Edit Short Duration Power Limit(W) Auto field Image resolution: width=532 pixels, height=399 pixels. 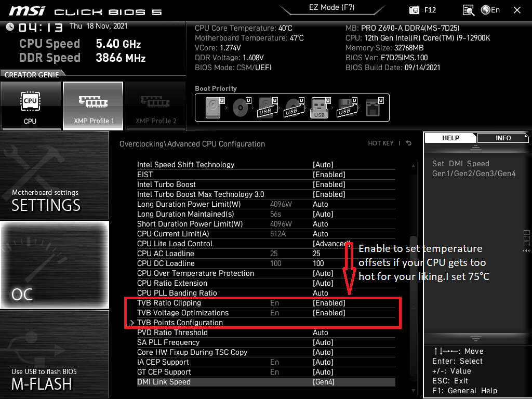pyautogui.click(x=320, y=223)
